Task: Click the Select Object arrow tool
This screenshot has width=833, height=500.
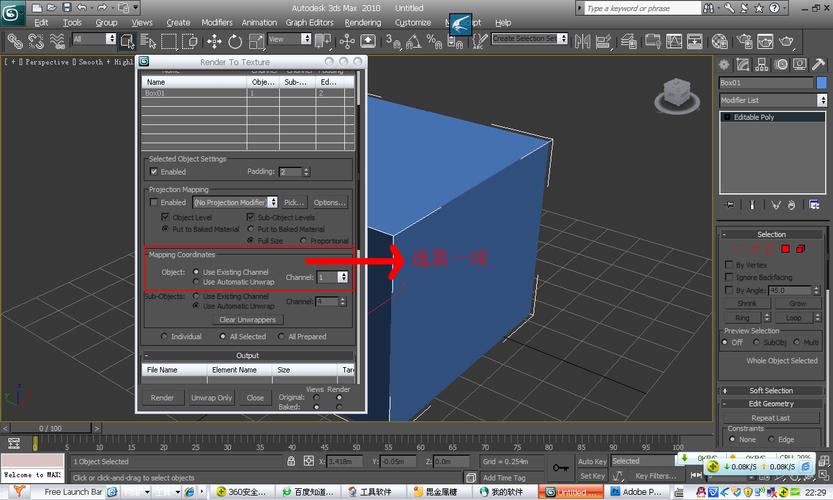Action: [127, 41]
